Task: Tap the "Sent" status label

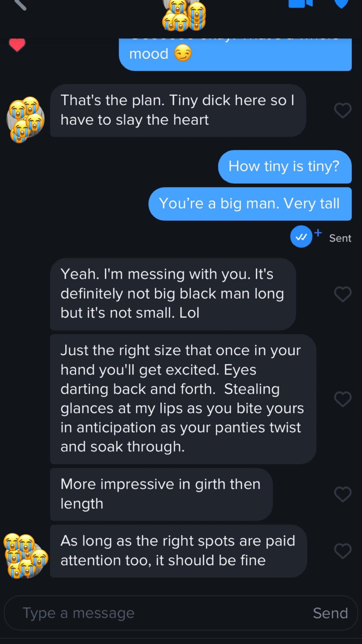Action: [x=340, y=238]
